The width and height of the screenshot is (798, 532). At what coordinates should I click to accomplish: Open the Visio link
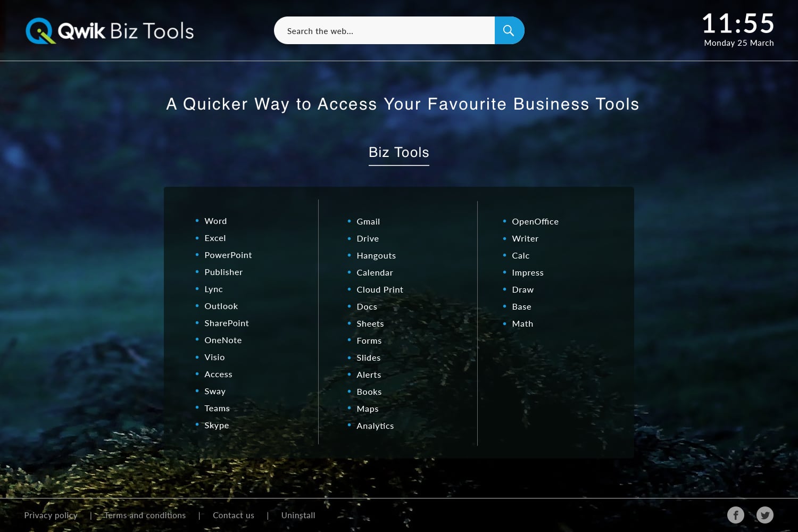[214, 357]
